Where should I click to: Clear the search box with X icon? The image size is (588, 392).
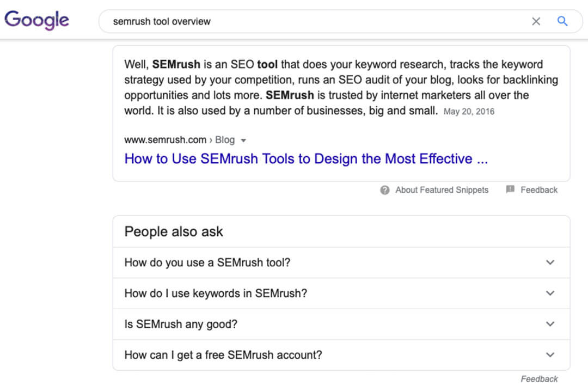click(536, 21)
